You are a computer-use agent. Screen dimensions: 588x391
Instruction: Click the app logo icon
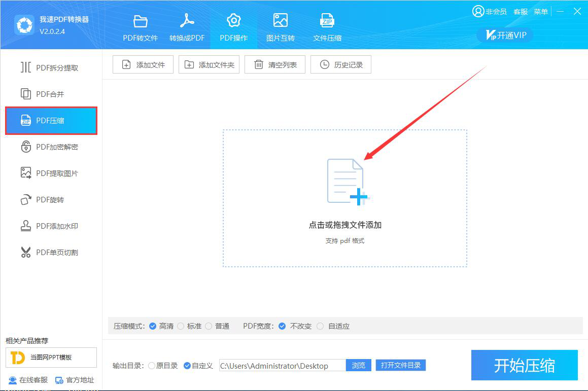24,25
